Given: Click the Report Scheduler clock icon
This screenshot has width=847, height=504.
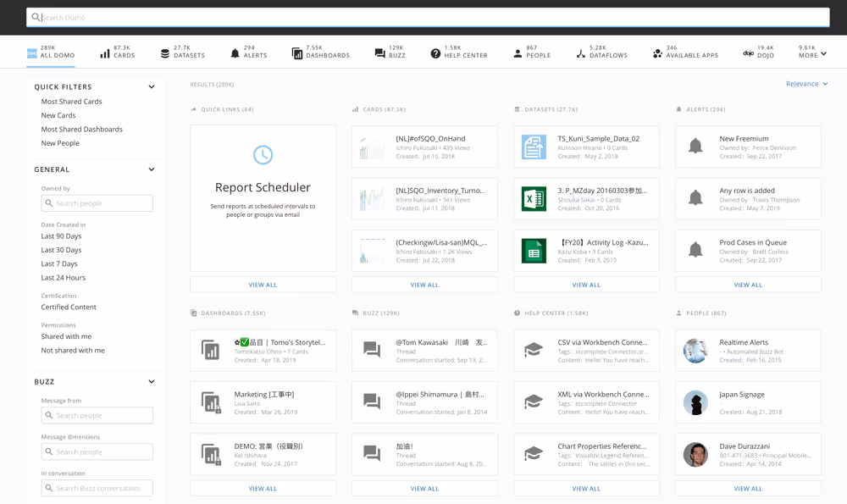Looking at the screenshot, I should (263, 155).
